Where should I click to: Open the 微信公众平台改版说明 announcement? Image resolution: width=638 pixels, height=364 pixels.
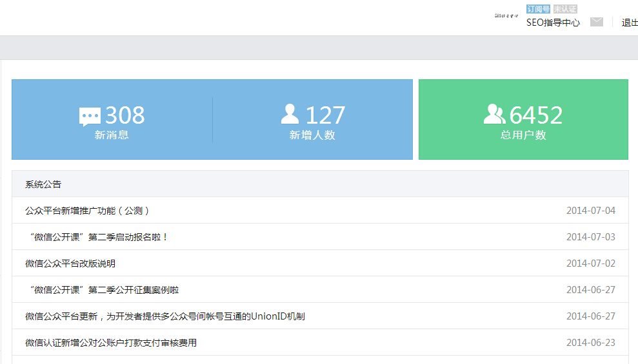(x=70, y=263)
